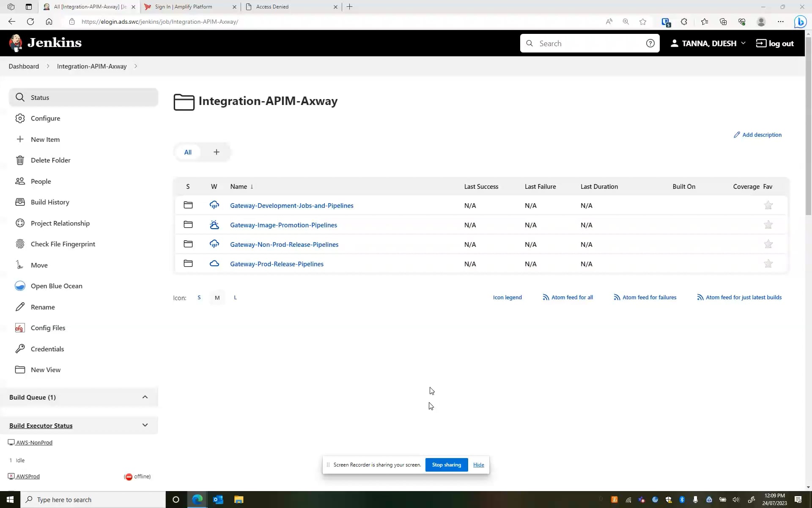Click the Stop sharing button

(x=446, y=464)
